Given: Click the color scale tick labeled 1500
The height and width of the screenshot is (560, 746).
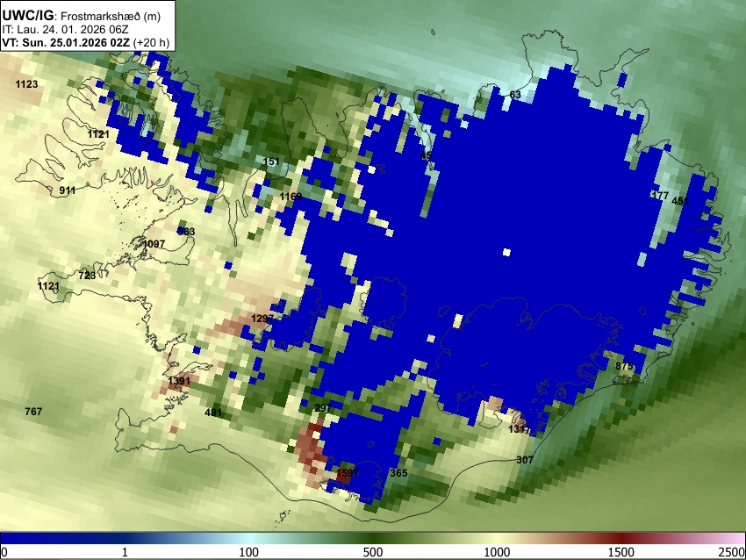Looking at the screenshot, I should (x=621, y=552).
